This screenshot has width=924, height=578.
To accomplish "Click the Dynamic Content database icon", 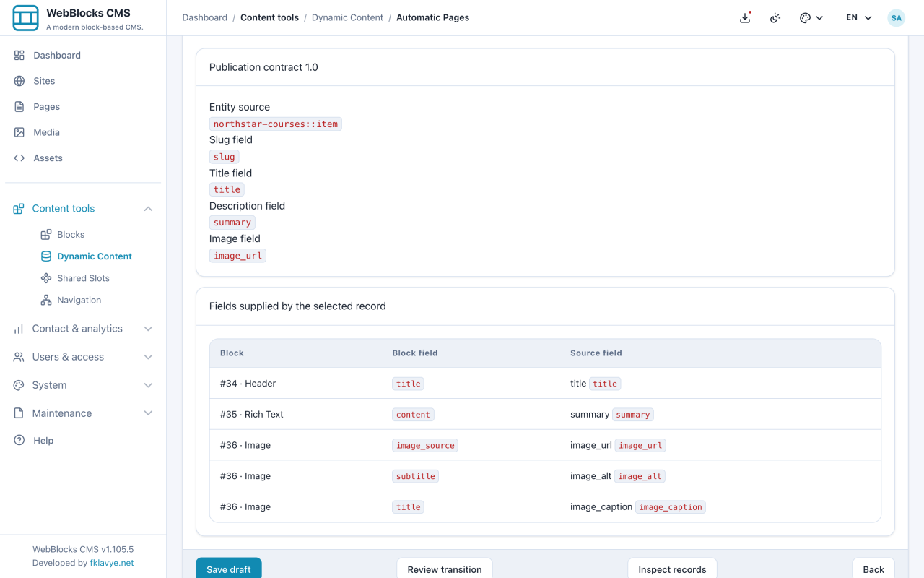I will tap(46, 256).
